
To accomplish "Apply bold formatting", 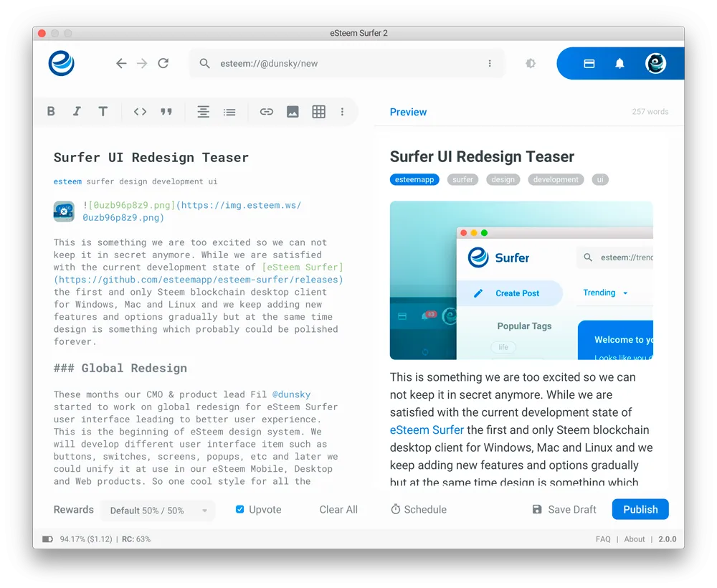I will click(51, 112).
